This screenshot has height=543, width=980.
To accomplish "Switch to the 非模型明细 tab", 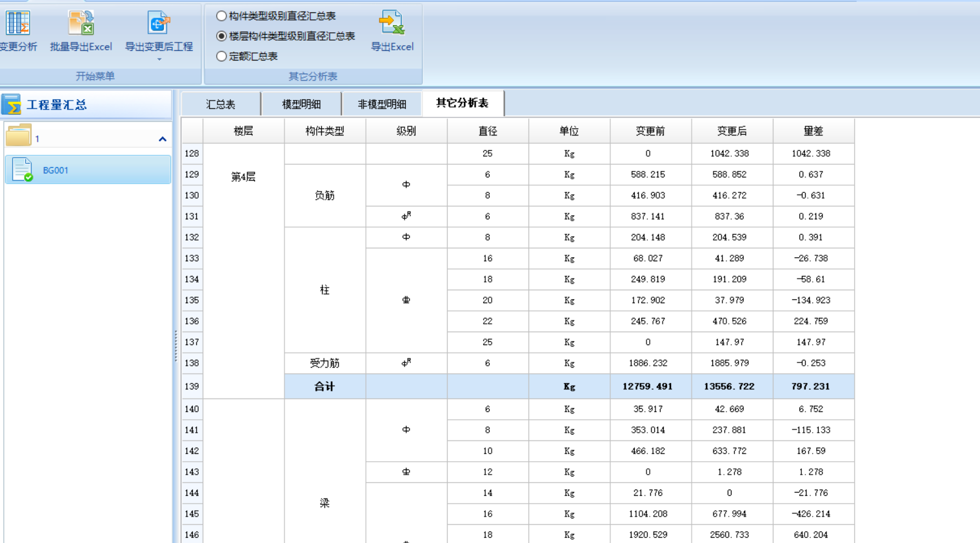I will [382, 104].
